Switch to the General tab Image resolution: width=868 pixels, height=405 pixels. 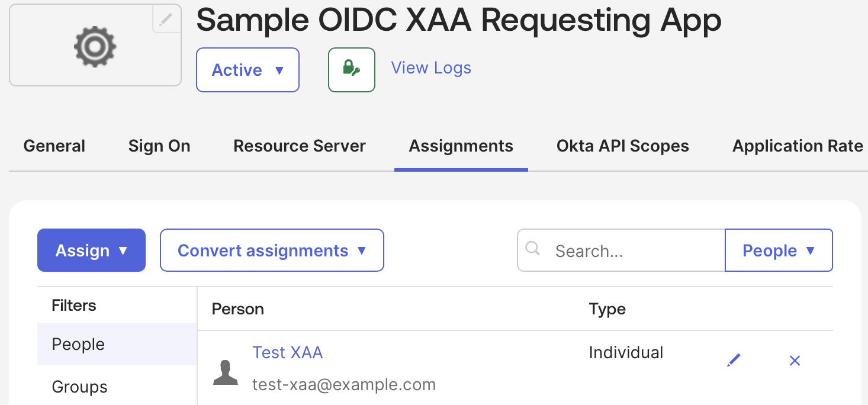coord(54,146)
